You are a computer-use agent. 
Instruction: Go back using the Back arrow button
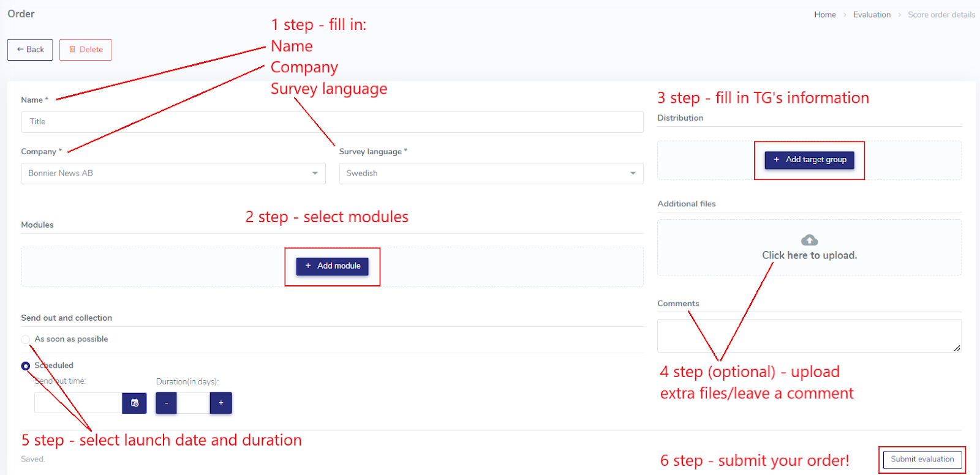click(30, 50)
